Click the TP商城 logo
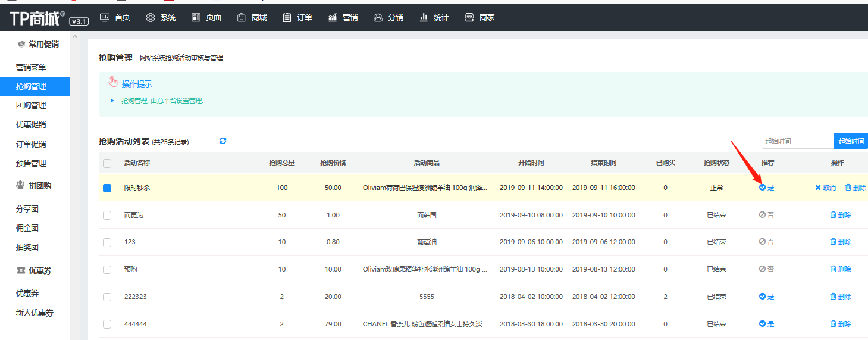This screenshot has height=340, width=868. click(x=37, y=18)
